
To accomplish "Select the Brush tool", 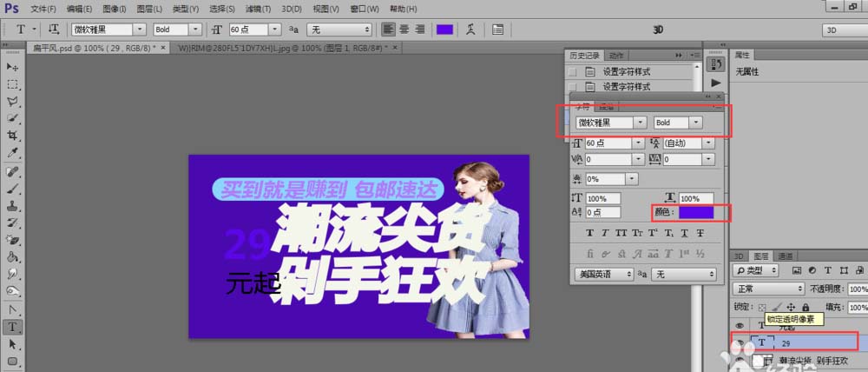I will [13, 189].
